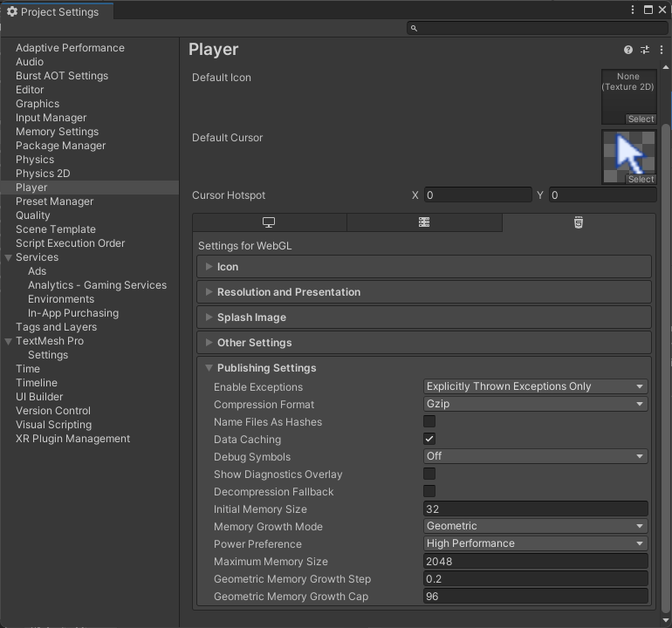The width and height of the screenshot is (672, 628).
Task: Click Select under the Default Cursor thumbnail
Action: click(641, 180)
